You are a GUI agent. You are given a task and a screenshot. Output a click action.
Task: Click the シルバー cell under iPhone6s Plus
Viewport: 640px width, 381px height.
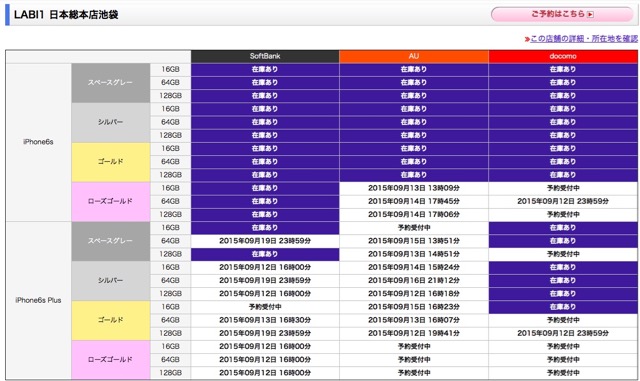point(111,281)
